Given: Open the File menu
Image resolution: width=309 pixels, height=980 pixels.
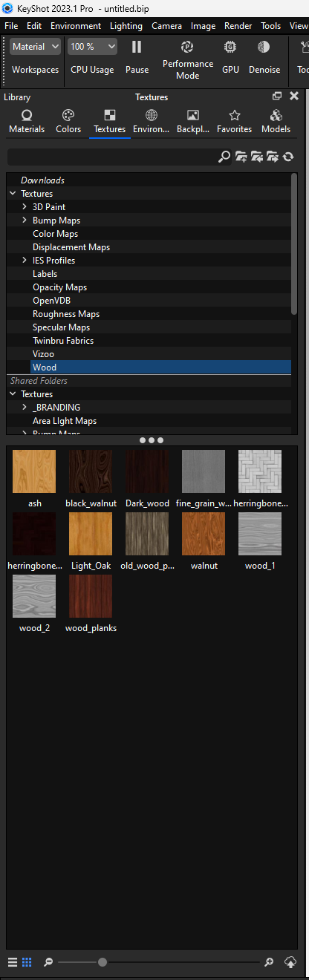Looking at the screenshot, I should pos(11,26).
